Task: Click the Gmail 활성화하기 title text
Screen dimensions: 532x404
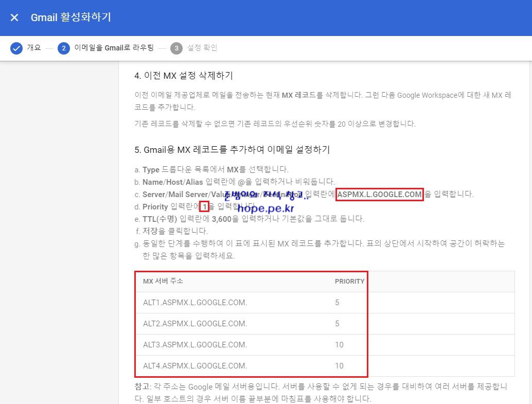Action: click(71, 17)
